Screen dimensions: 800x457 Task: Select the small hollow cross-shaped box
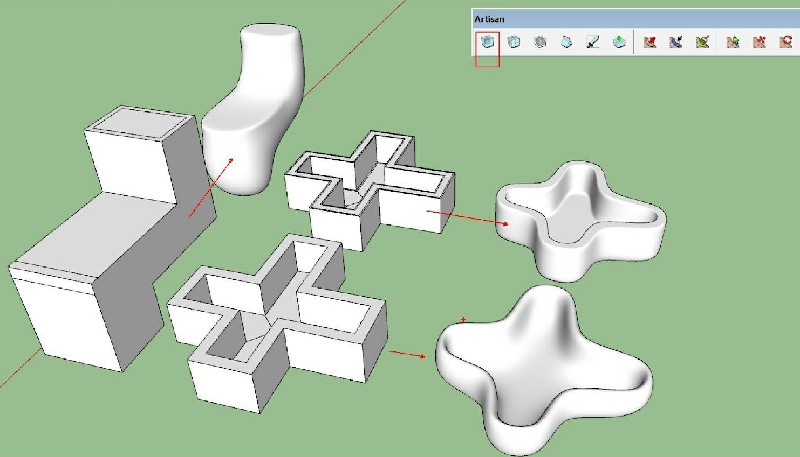click(370, 190)
